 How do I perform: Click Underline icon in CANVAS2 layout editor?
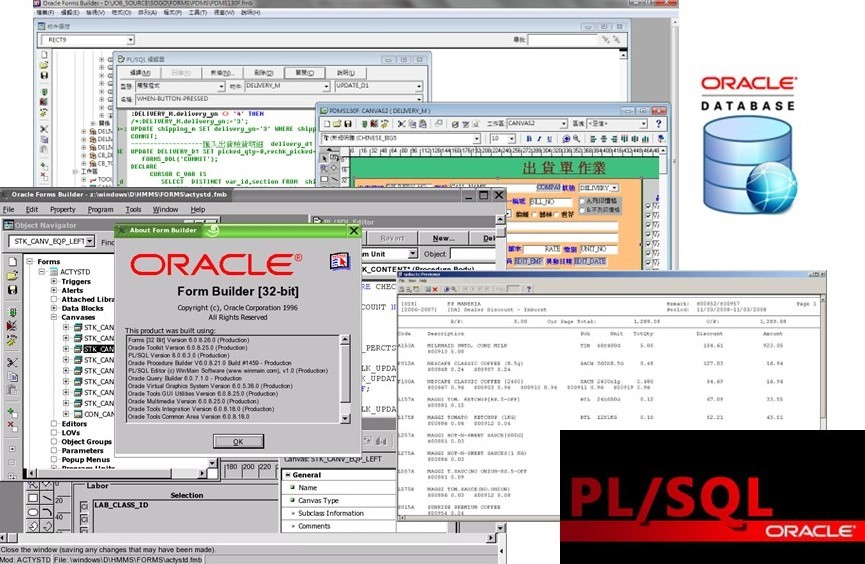(549, 139)
